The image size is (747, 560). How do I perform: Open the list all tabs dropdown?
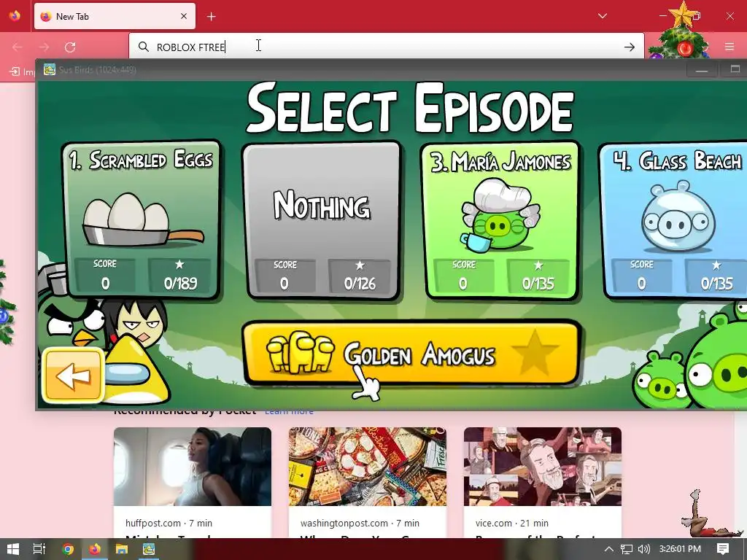pyautogui.click(x=602, y=16)
